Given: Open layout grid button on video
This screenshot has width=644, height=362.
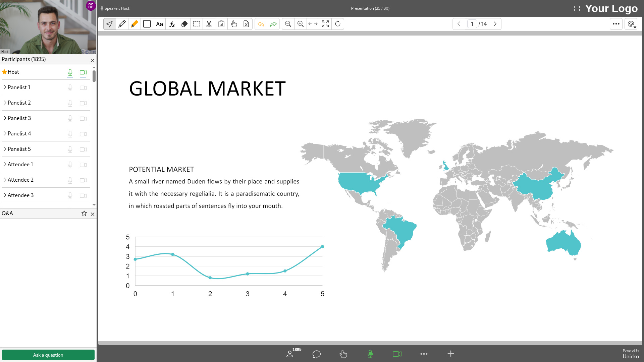Looking at the screenshot, I should [91, 6].
